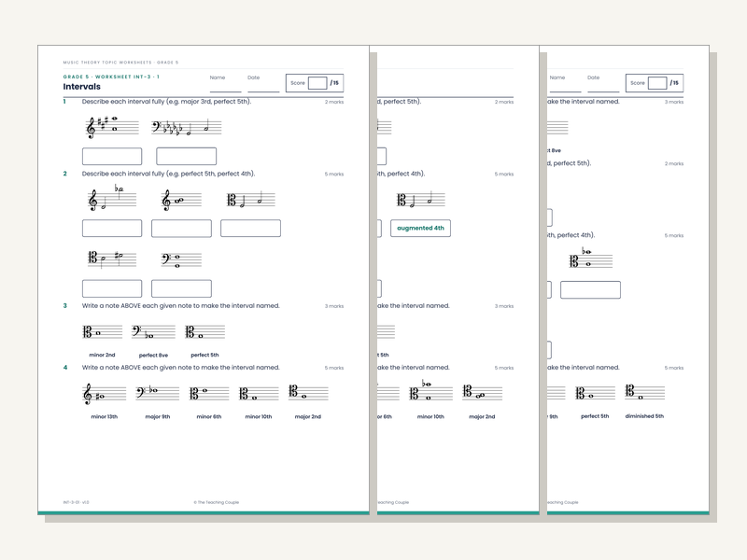Select the question 1 answer box under the treble-clef interval
This screenshot has width=747, height=560.
point(112,156)
